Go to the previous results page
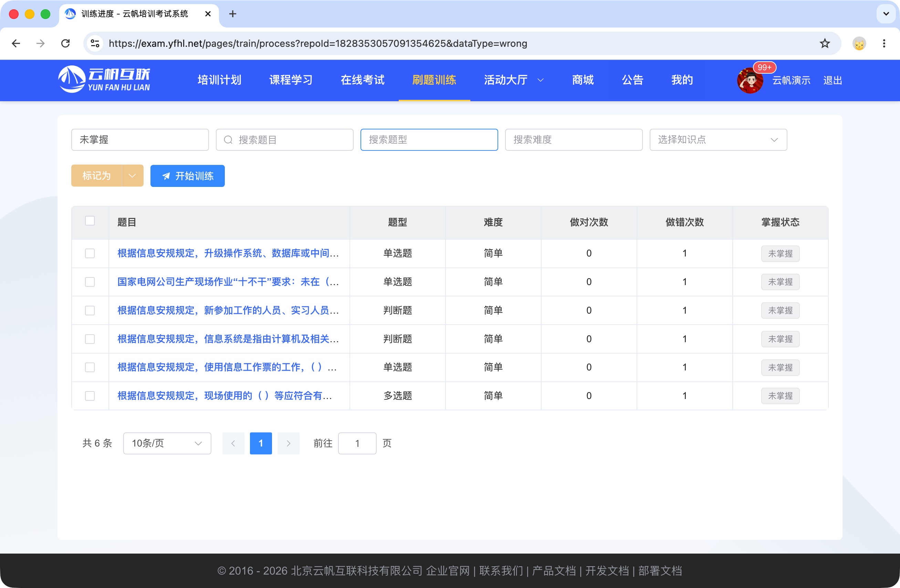 (x=233, y=443)
